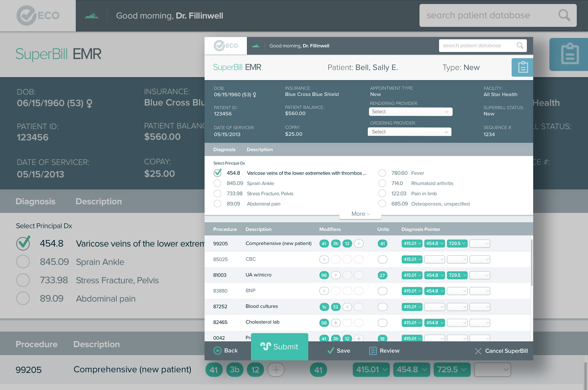This screenshot has height=390, width=588.
Task: Click the clipboard icon beside Type: New
Action: (x=522, y=67)
